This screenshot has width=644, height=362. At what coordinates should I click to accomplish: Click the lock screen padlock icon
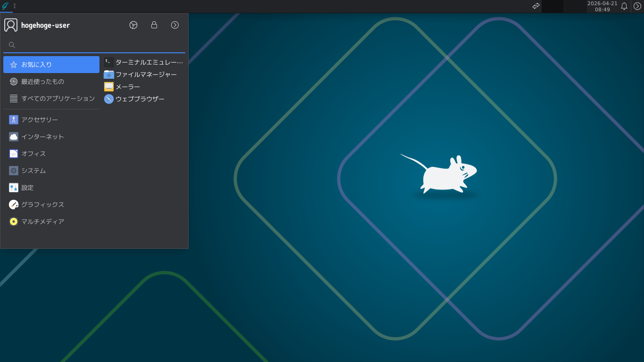point(154,25)
